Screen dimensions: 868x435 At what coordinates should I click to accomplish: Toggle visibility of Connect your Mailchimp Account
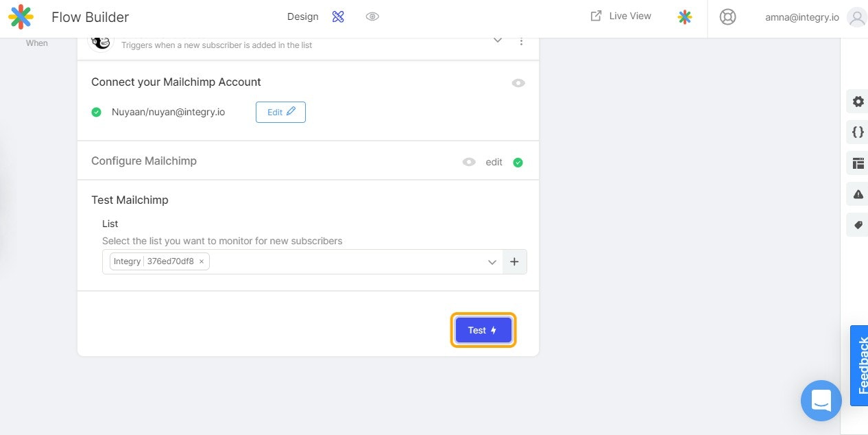518,83
